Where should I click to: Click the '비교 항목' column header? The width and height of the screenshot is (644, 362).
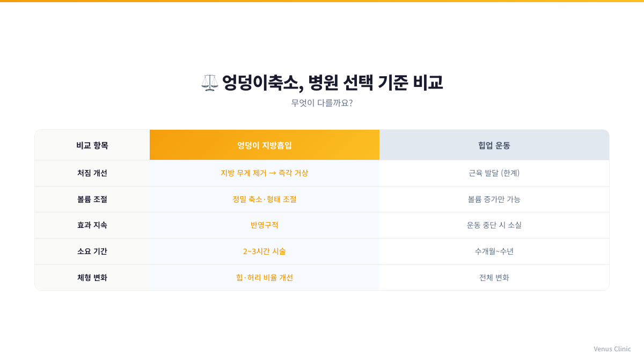point(92,145)
